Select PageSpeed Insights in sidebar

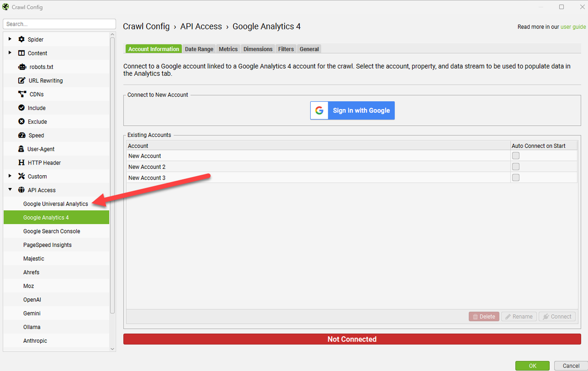pyautogui.click(x=56, y=245)
